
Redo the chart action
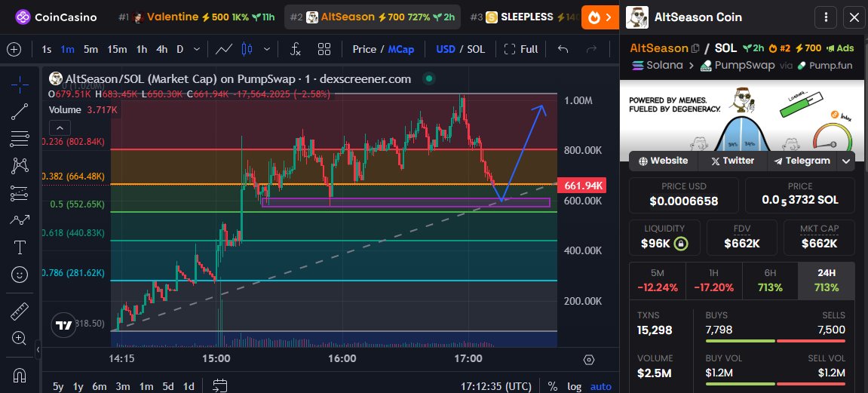coord(592,49)
